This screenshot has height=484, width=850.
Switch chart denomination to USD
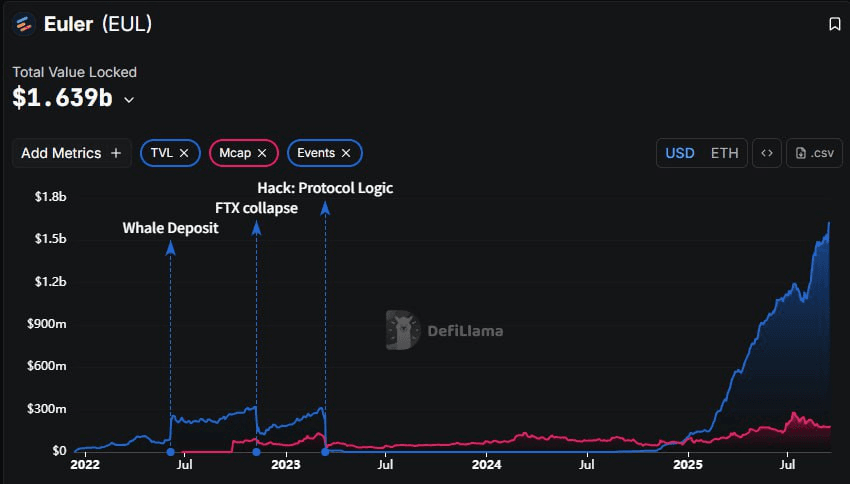680,153
